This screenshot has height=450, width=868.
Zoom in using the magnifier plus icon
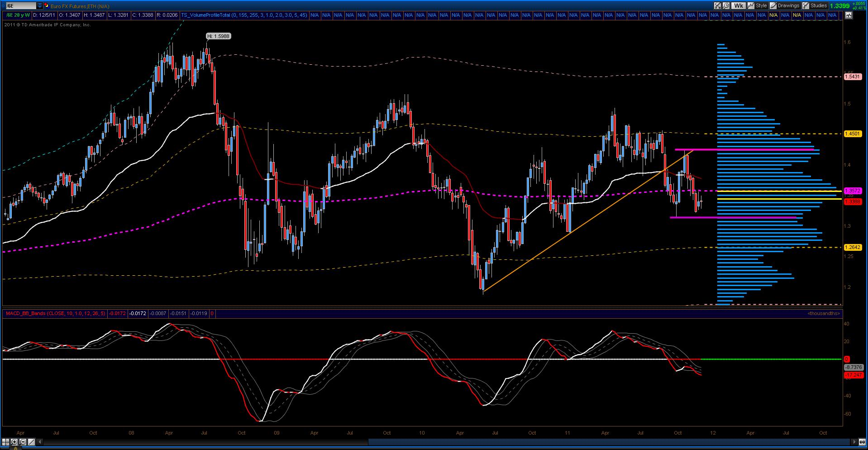[x=14, y=442]
